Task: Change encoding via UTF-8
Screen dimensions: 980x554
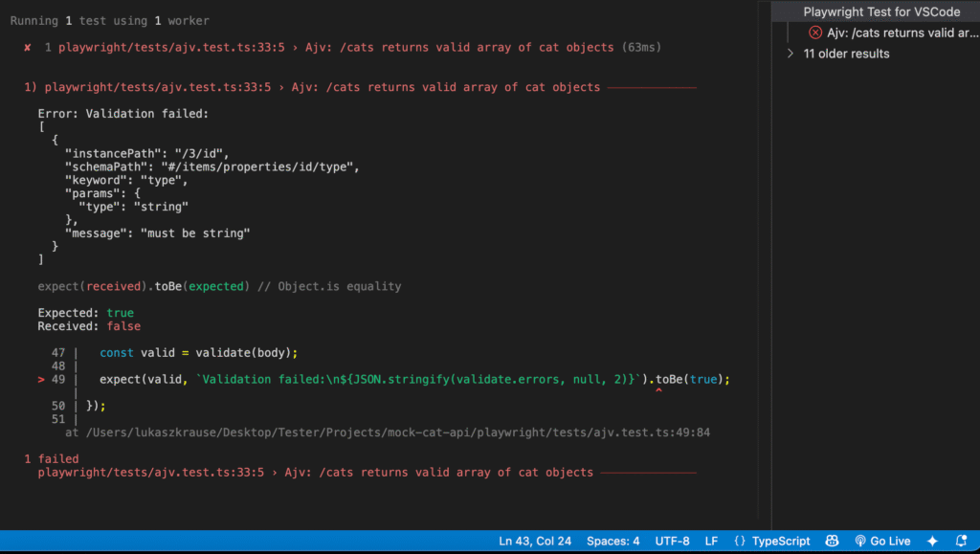Action: (672, 541)
